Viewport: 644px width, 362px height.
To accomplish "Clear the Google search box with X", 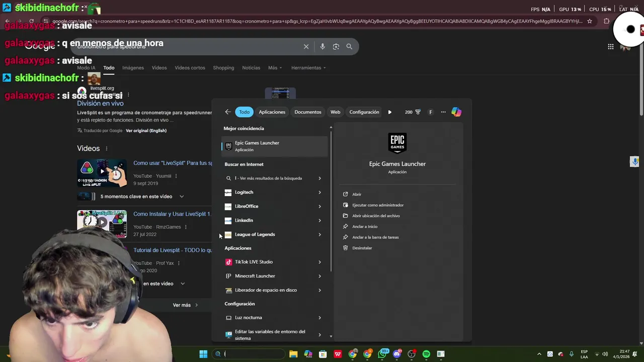I will [306, 46].
